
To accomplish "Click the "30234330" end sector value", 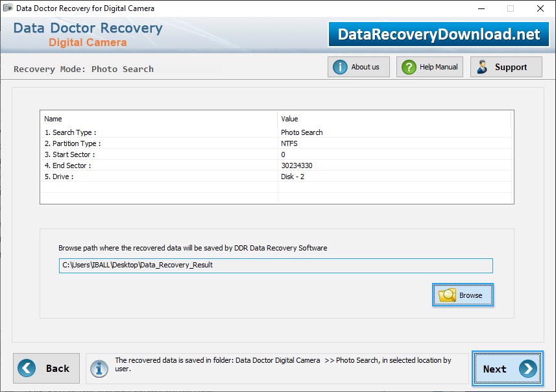I will coord(296,165).
